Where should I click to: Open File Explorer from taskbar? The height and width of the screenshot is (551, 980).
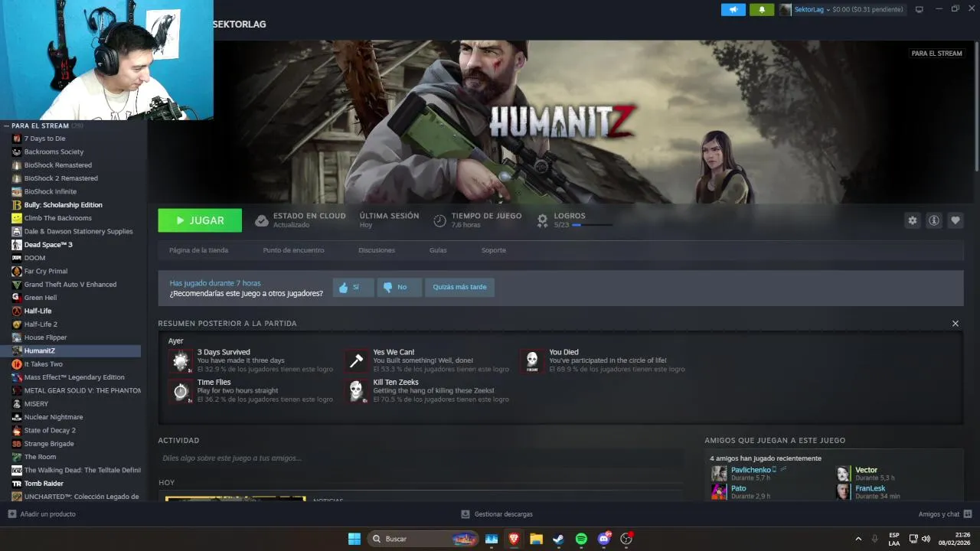(536, 539)
